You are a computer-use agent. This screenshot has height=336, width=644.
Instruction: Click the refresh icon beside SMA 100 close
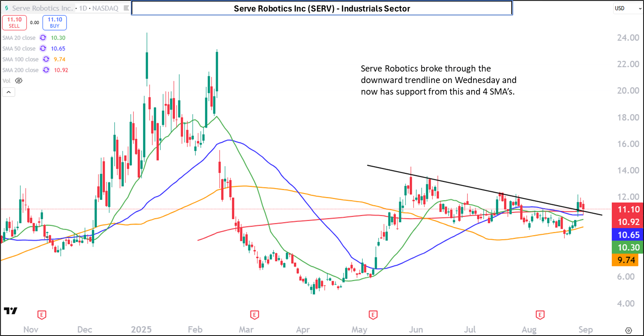tap(46, 59)
